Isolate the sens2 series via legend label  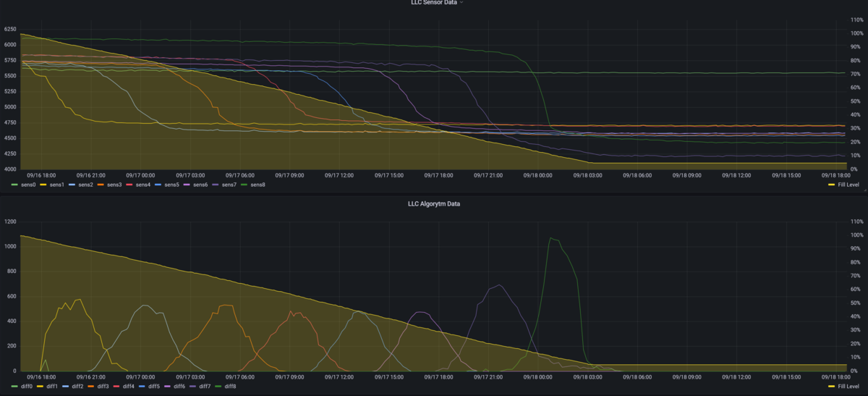pyautogui.click(x=85, y=185)
